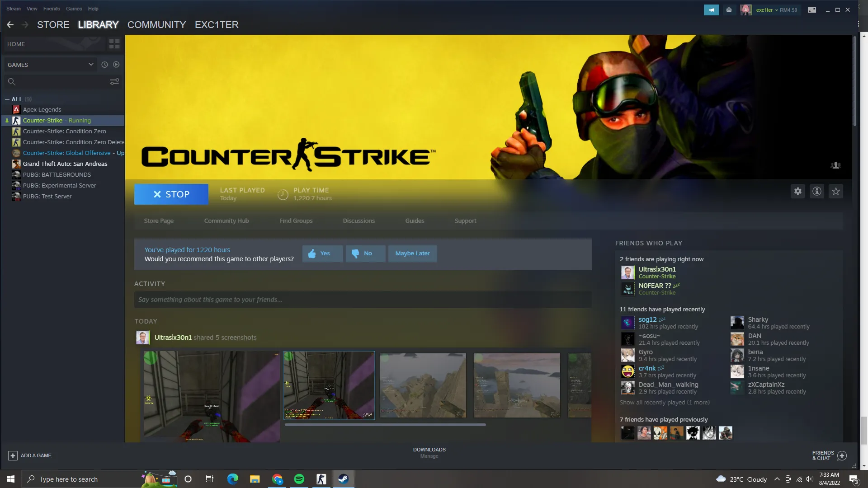
Task: Stop the running Counter-Strike game
Action: point(171,194)
